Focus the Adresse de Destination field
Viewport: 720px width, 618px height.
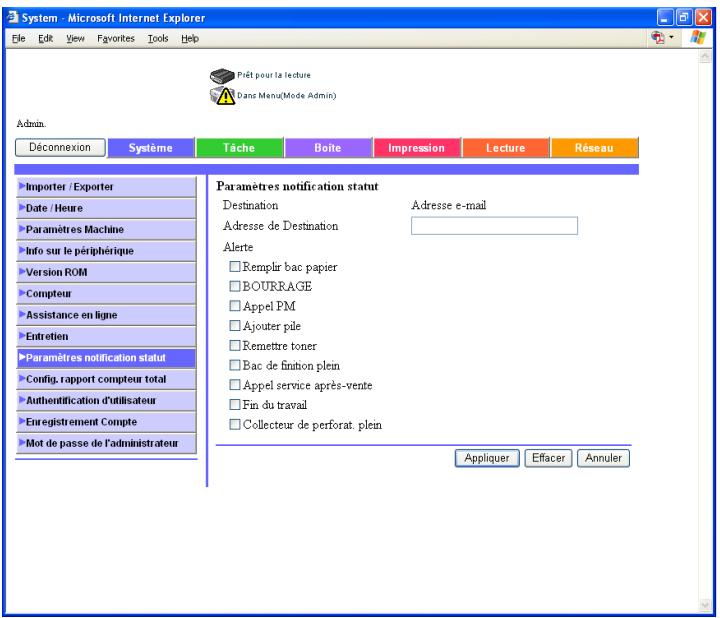pos(494,226)
